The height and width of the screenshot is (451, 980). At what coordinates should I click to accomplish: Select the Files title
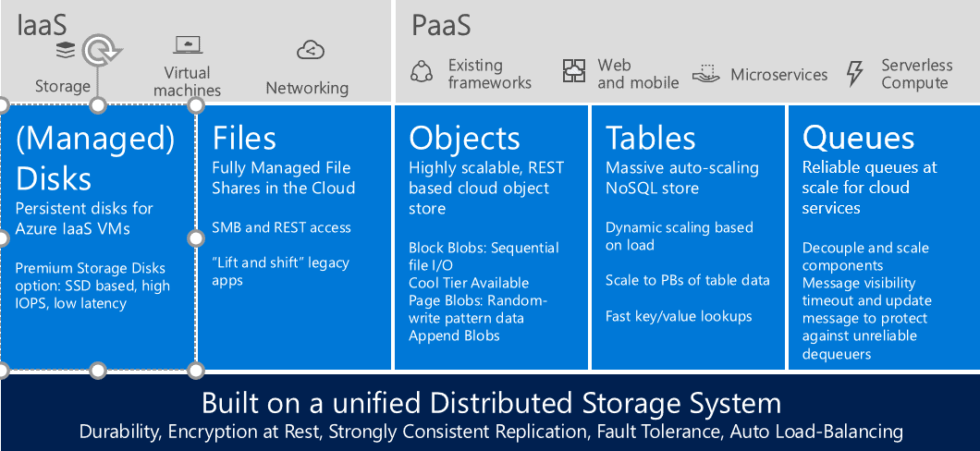244,138
